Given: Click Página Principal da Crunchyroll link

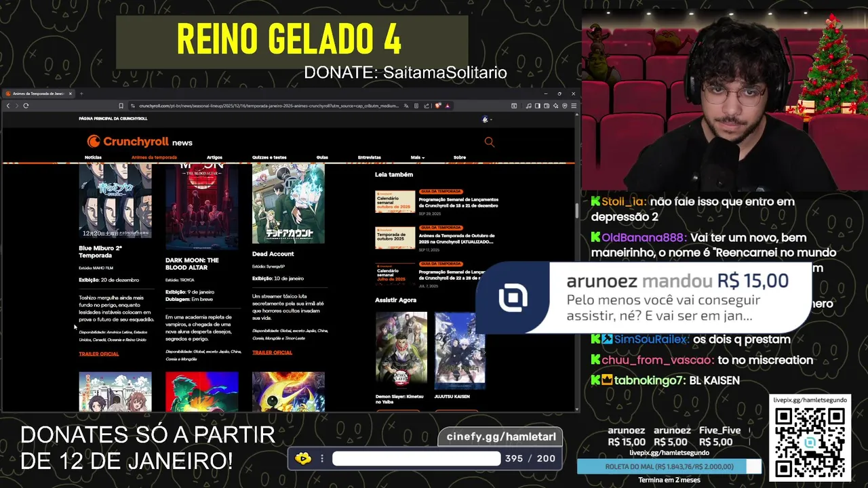Looking at the screenshot, I should (x=113, y=119).
